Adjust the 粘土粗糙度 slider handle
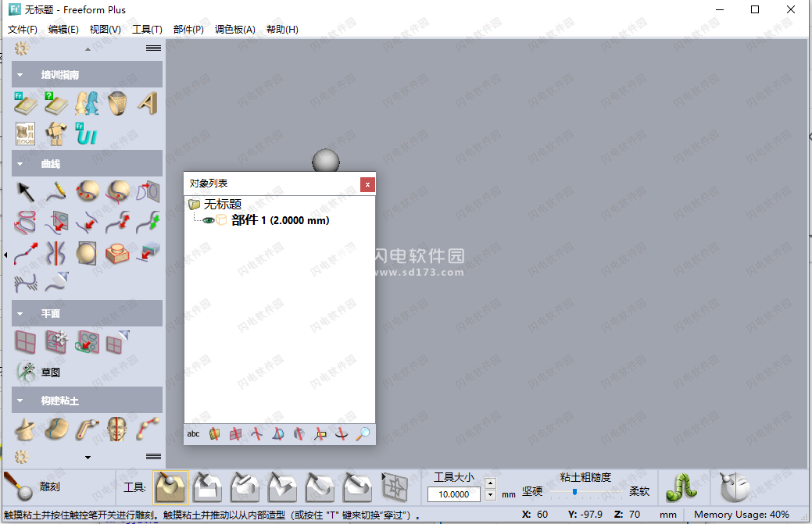Viewport: 812px width, 524px height. [574, 492]
